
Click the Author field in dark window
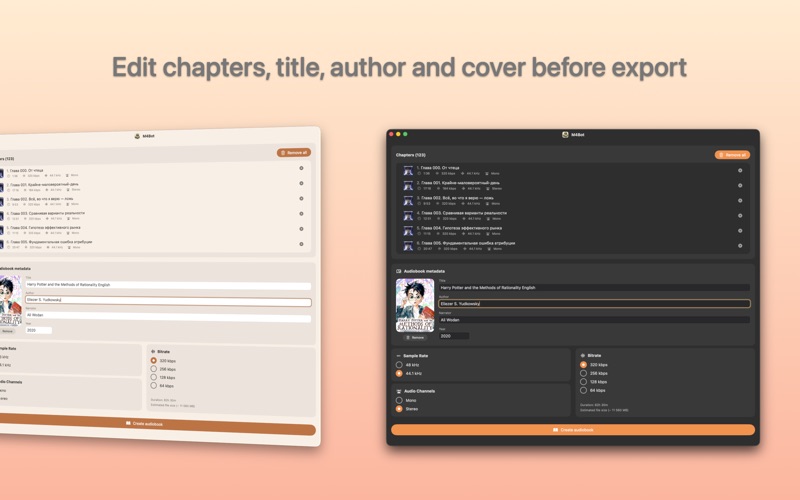[x=594, y=304]
